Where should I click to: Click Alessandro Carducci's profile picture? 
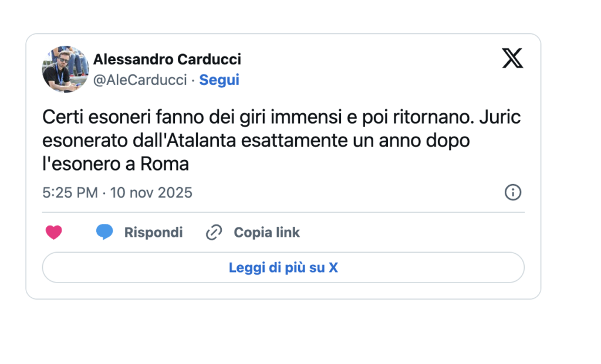coord(65,69)
